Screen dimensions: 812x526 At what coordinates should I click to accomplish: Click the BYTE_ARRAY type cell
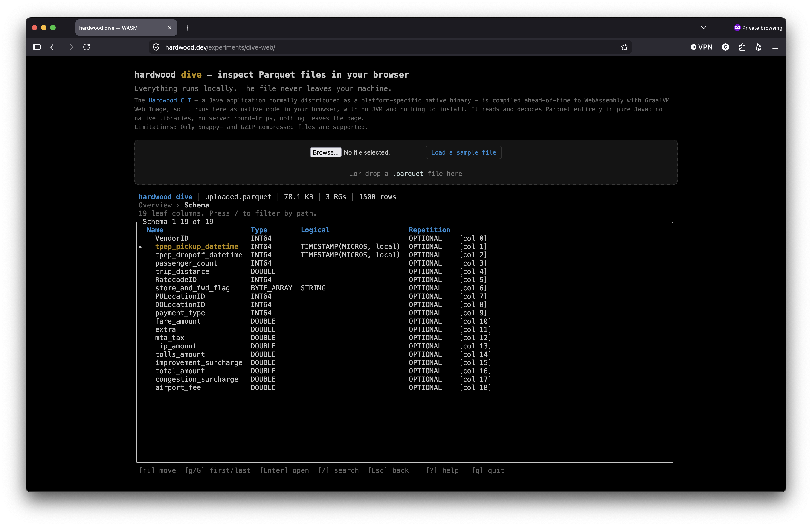[272, 288]
